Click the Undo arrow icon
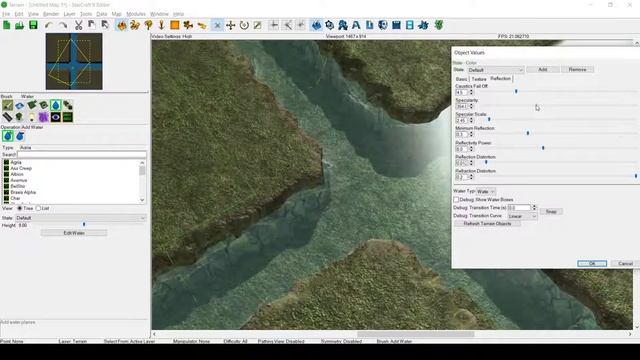 pyautogui.click(x=49, y=25)
